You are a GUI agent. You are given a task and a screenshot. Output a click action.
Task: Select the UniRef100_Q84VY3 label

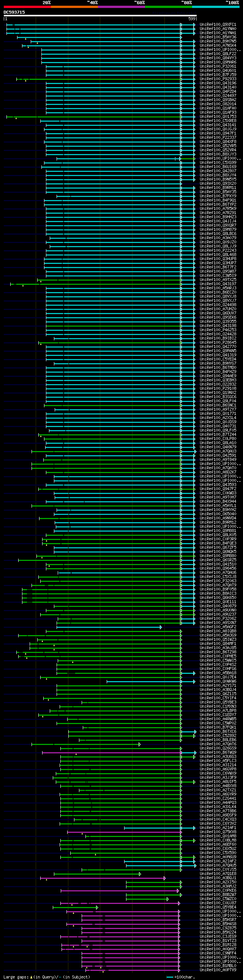(218, 58)
